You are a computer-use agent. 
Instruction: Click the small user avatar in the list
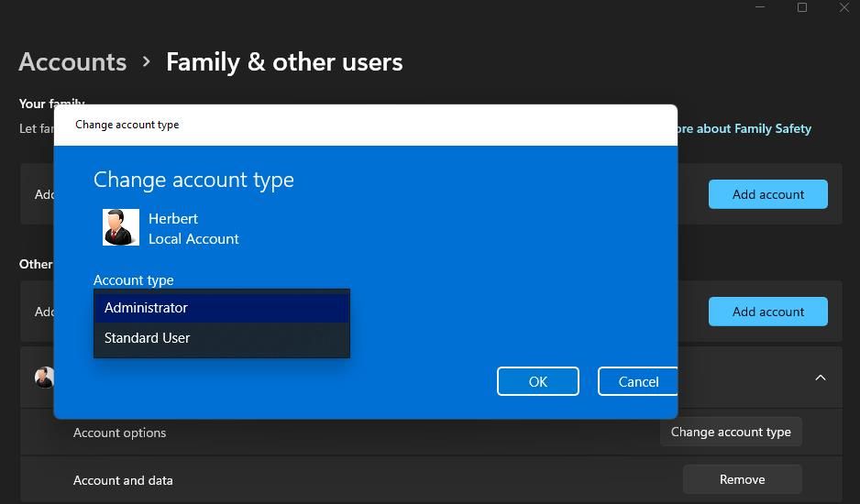[44, 378]
